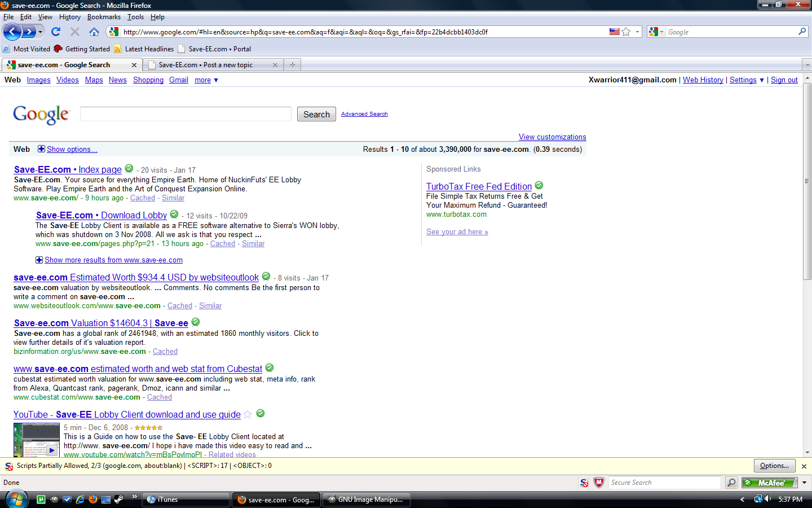The width and height of the screenshot is (812, 508).
Task: Expand 'Show more results from www.save-ee.com'
Action: 39,260
